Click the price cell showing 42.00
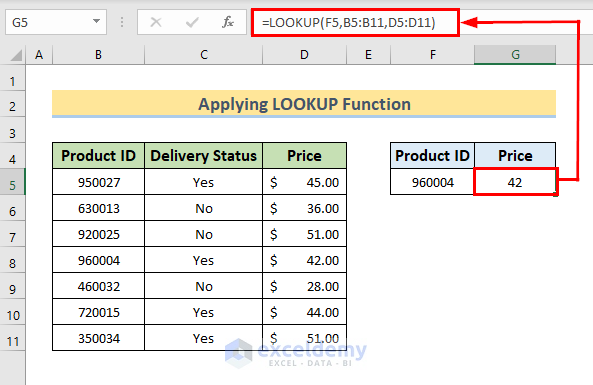This screenshot has height=385, width=593. pos(304,260)
